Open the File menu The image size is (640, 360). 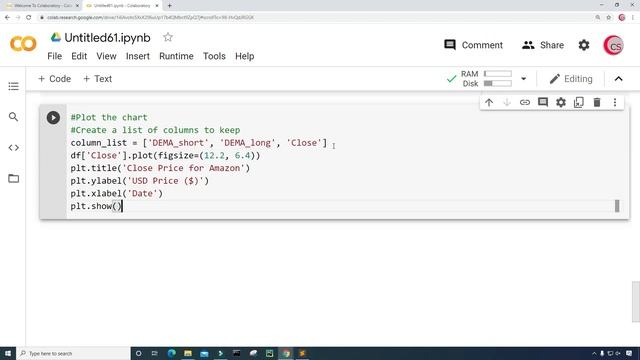pos(55,56)
